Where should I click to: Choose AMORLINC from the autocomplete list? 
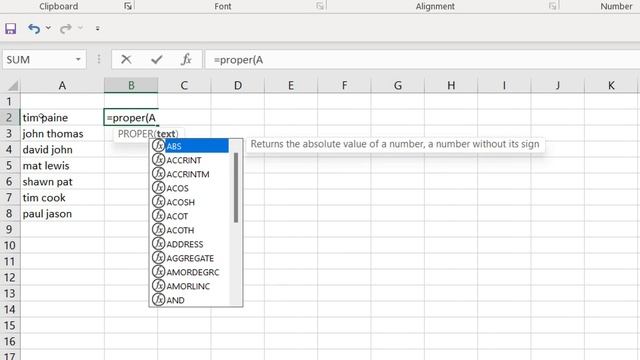click(x=190, y=286)
